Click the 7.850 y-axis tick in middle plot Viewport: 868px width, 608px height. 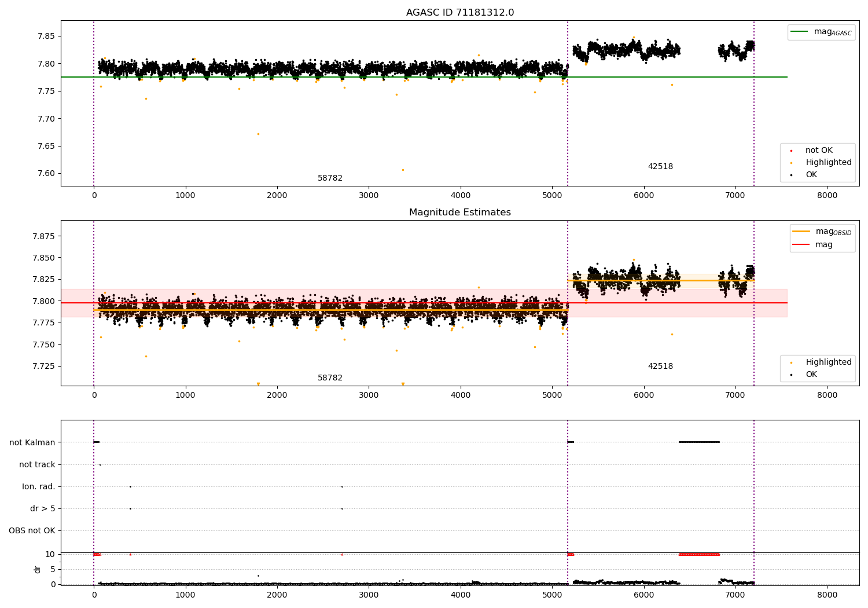pos(45,258)
